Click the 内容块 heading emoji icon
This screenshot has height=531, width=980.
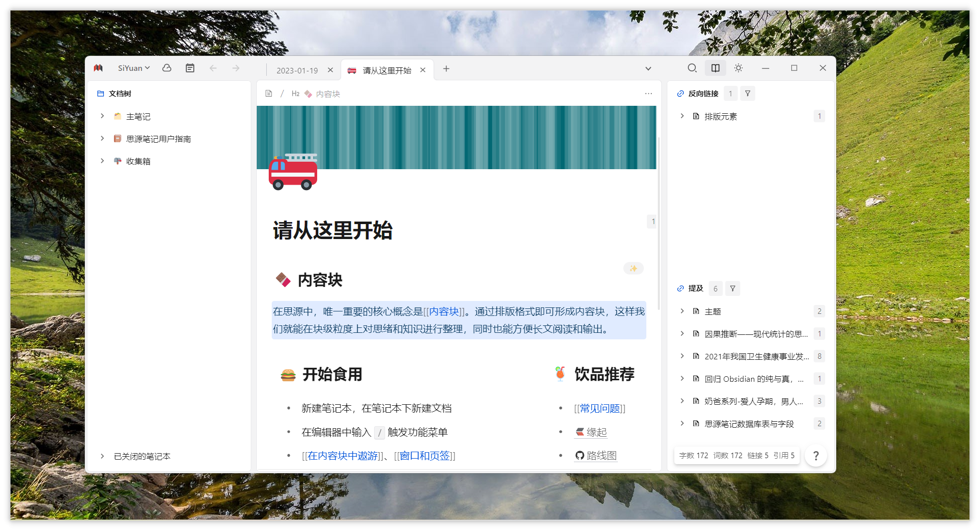(283, 280)
